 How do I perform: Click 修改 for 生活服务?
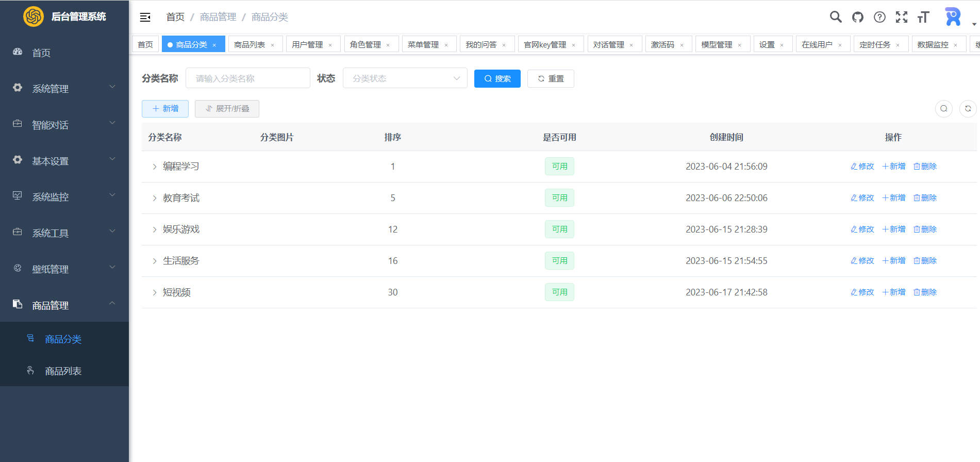coord(862,261)
